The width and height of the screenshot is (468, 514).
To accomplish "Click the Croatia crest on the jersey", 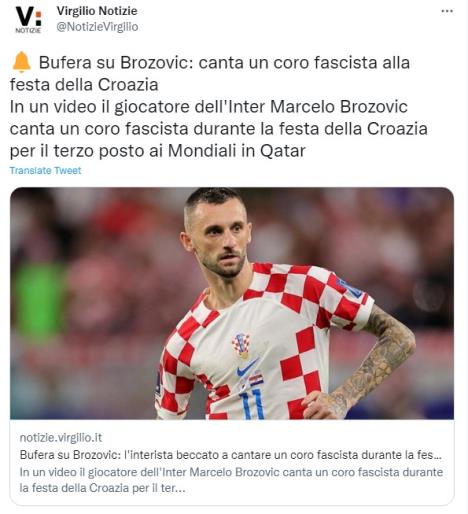I will (241, 345).
